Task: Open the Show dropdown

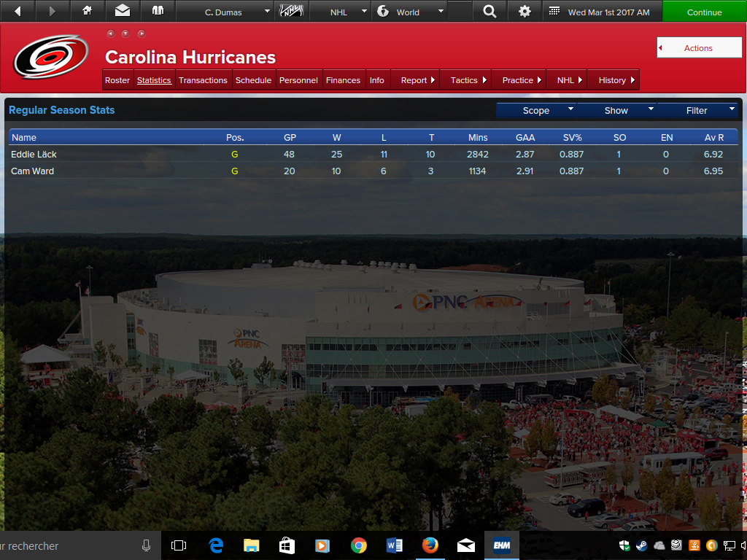Action: pyautogui.click(x=616, y=111)
